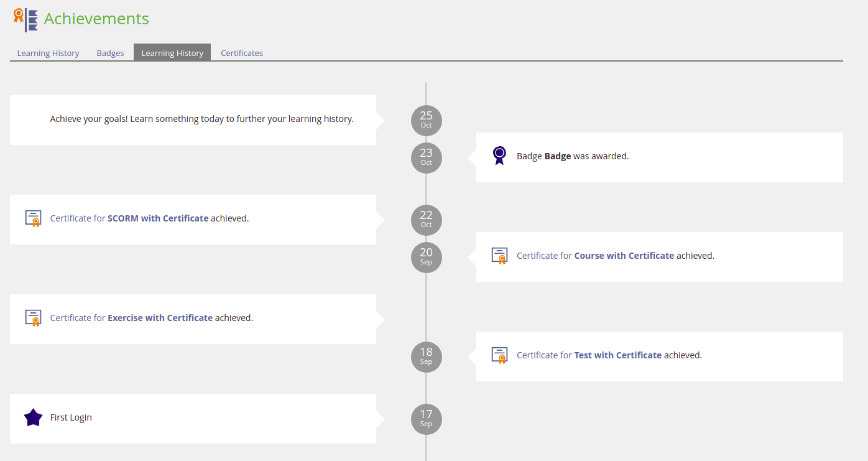Follow the Exercise with Certificate link

(x=160, y=318)
